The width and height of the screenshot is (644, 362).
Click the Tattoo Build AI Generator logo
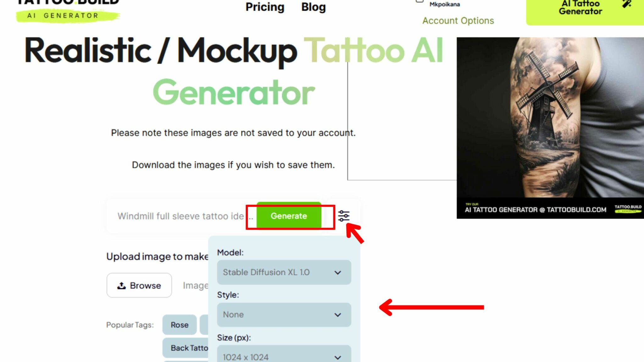click(68, 11)
